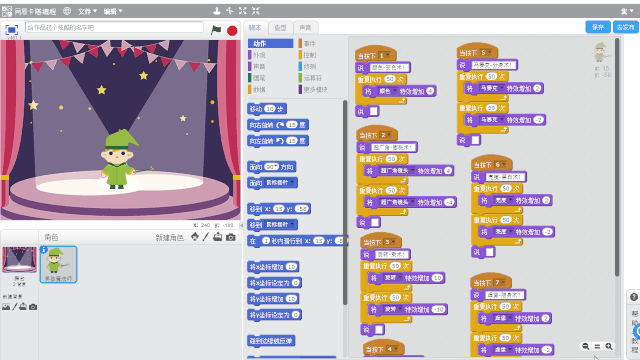
Task: Click the red stop button
Action: tap(232, 31)
